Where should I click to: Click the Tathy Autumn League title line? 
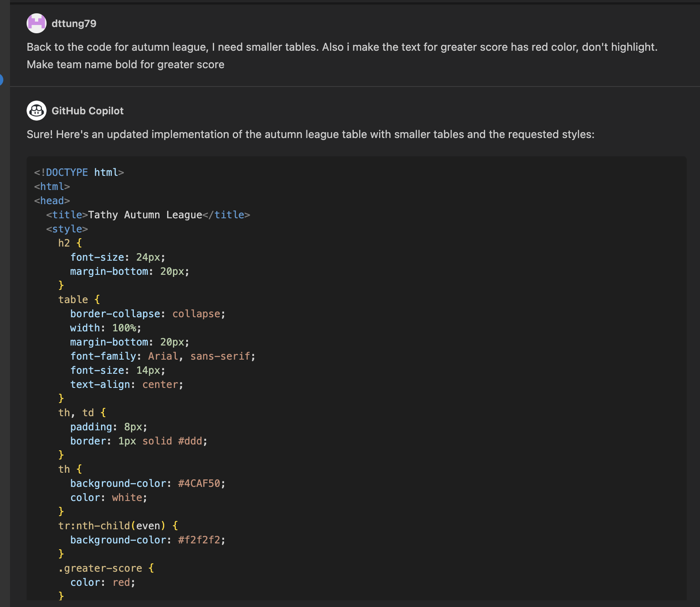coord(148,215)
